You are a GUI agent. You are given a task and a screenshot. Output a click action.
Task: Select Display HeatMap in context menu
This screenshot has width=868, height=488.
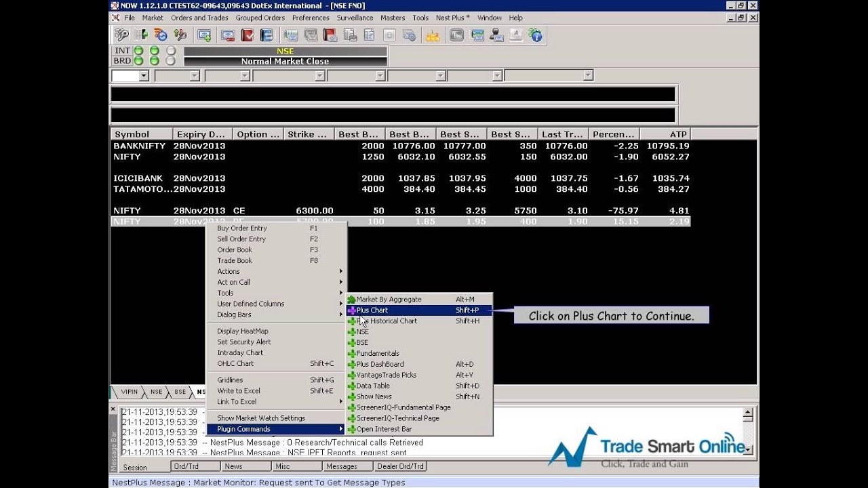[x=276, y=331]
